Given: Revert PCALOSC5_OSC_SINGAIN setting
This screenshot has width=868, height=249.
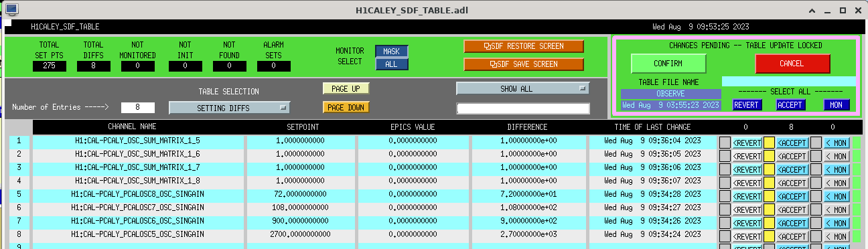Looking at the screenshot, I should [747, 236].
